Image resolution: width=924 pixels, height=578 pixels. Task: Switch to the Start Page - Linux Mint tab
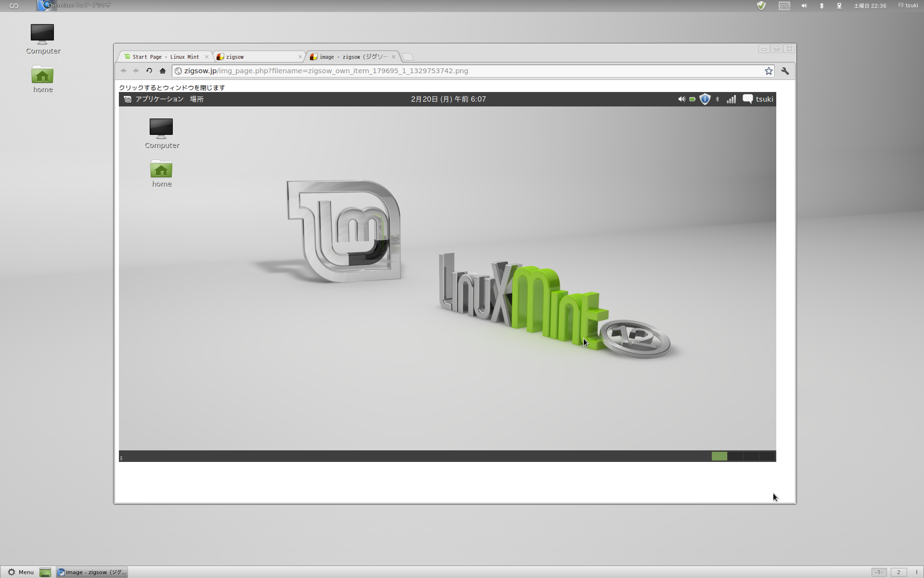pyautogui.click(x=165, y=57)
